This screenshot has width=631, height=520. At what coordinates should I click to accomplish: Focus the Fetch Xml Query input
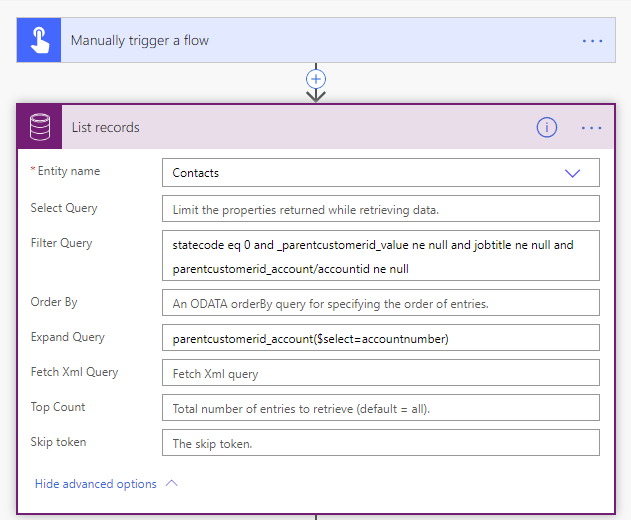tap(380, 373)
